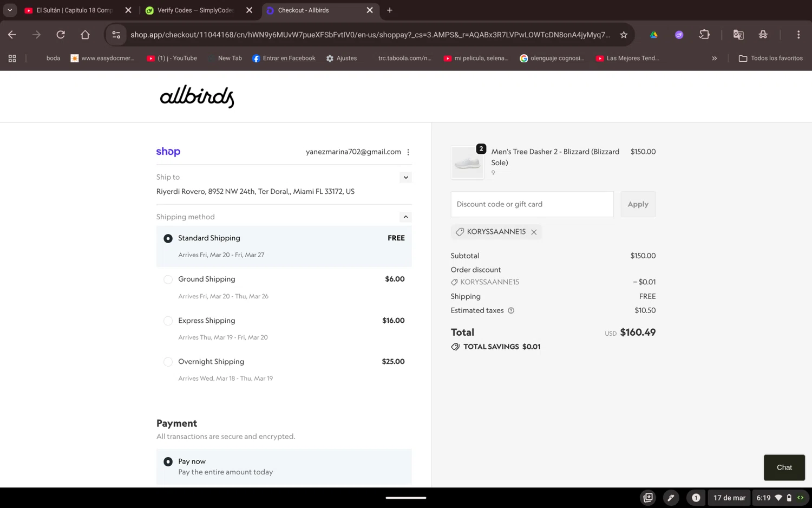Image resolution: width=812 pixels, height=508 pixels.
Task: Reload the checkout page
Action: coord(61,35)
